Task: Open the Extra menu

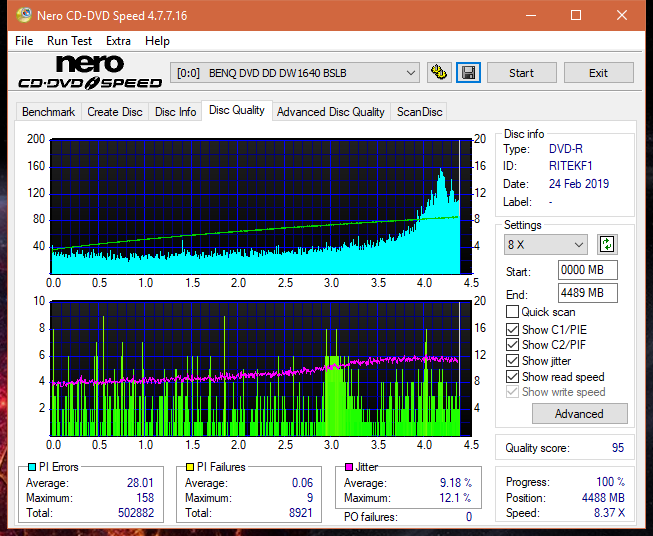Action: click(x=118, y=41)
